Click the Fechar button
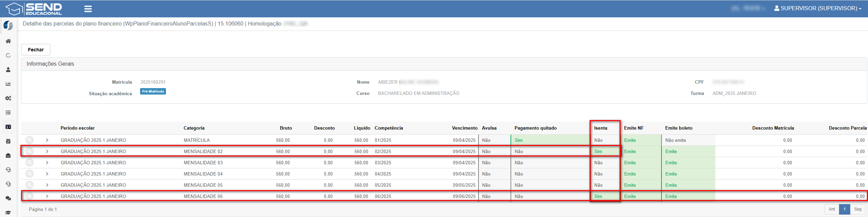The height and width of the screenshot is (217, 868). (36, 50)
